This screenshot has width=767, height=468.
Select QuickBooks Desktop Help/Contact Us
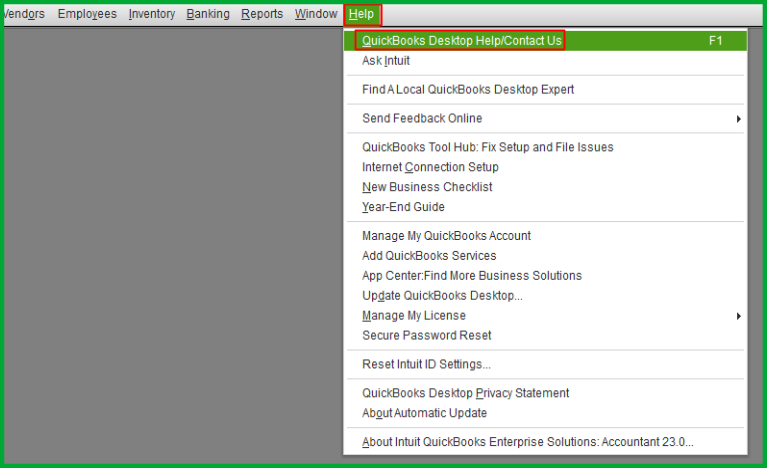(545, 41)
